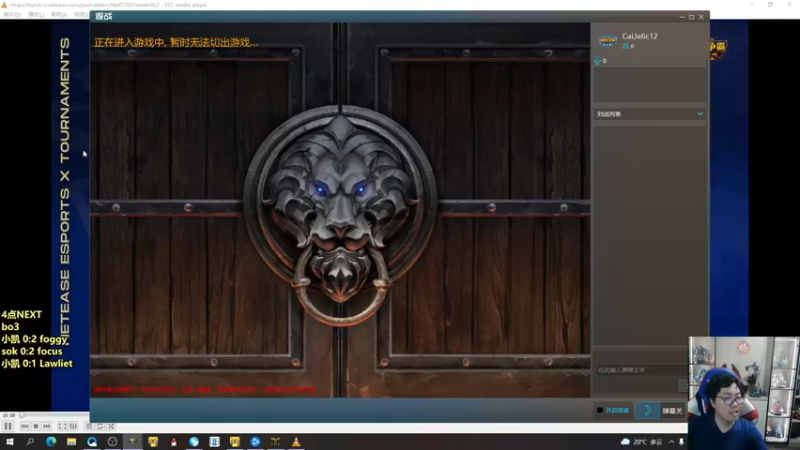Toggle VLC loop mode
Image resolution: width=800 pixels, height=450 pixels.
(x=100, y=427)
